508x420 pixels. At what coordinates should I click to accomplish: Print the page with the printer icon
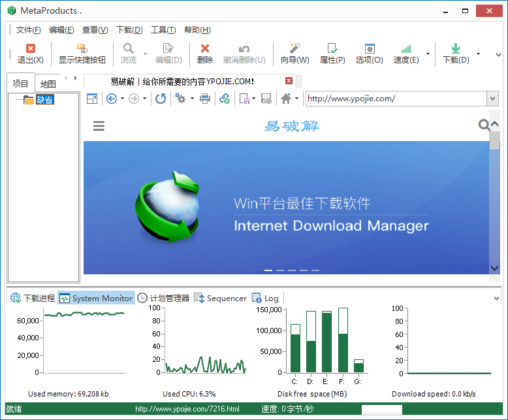[x=205, y=99]
